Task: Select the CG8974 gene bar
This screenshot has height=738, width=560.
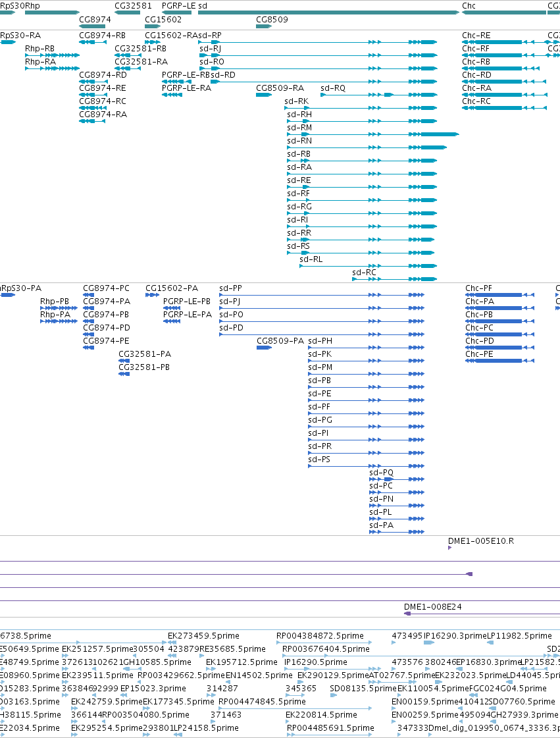Action: pos(92,26)
